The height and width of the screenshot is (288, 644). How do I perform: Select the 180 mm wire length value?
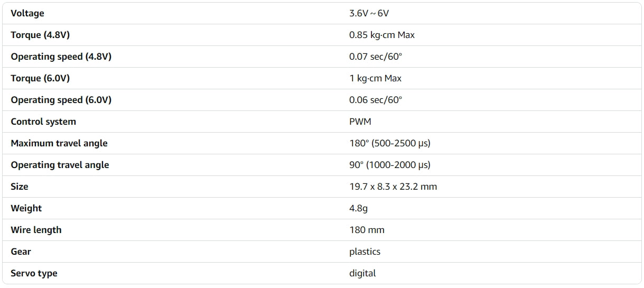click(367, 230)
